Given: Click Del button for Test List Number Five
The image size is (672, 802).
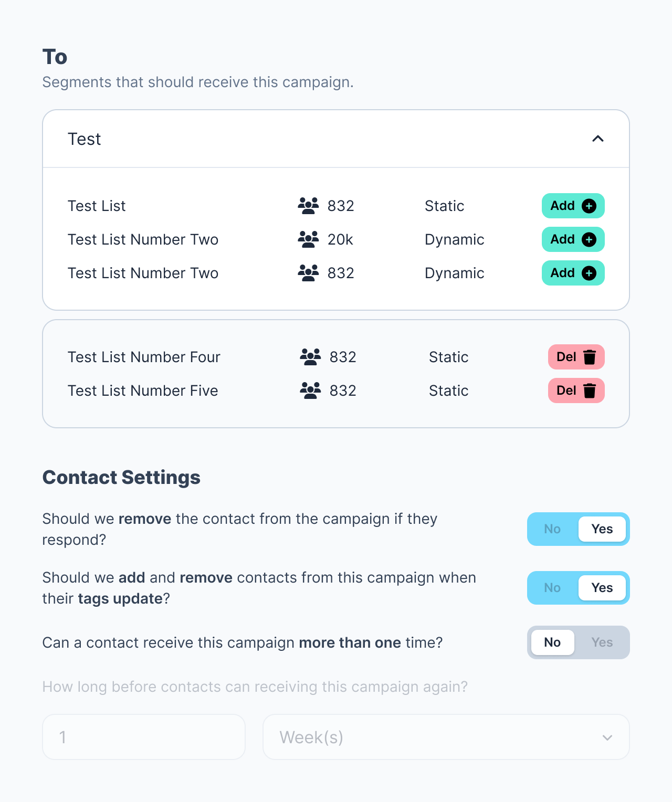Looking at the screenshot, I should click(576, 391).
